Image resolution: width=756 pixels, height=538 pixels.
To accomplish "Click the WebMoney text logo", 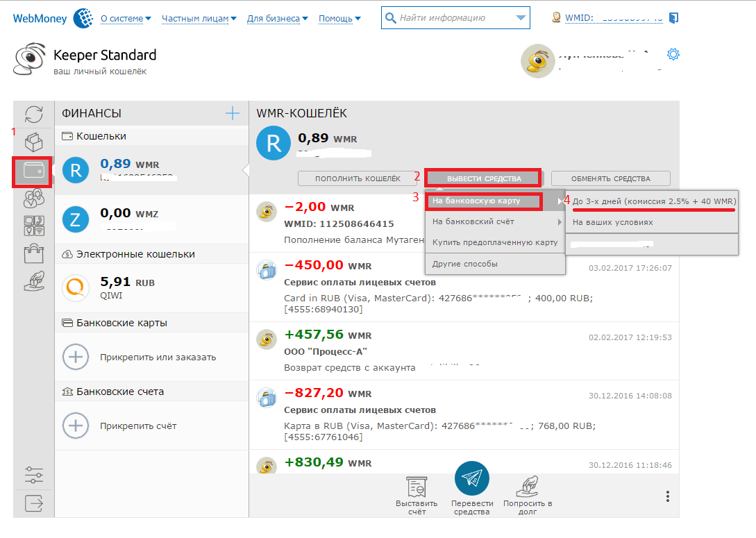I will (40, 19).
